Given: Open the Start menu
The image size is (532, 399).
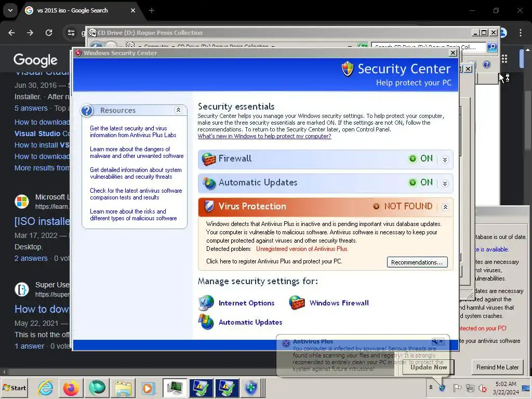Looking at the screenshot, I should [x=15, y=388].
